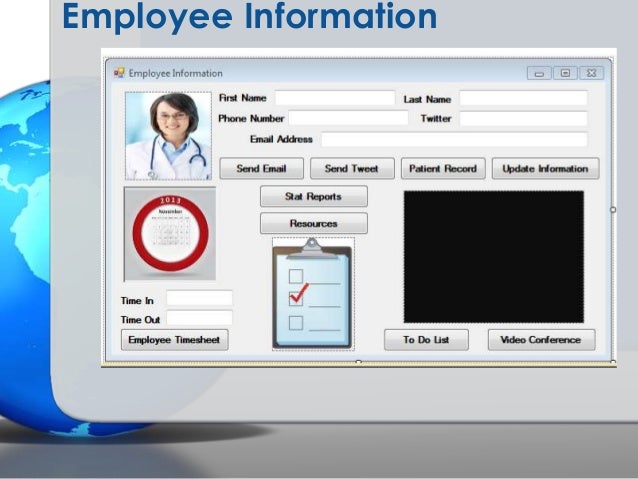Click the To Do List button
638x479 pixels.
[x=426, y=340]
